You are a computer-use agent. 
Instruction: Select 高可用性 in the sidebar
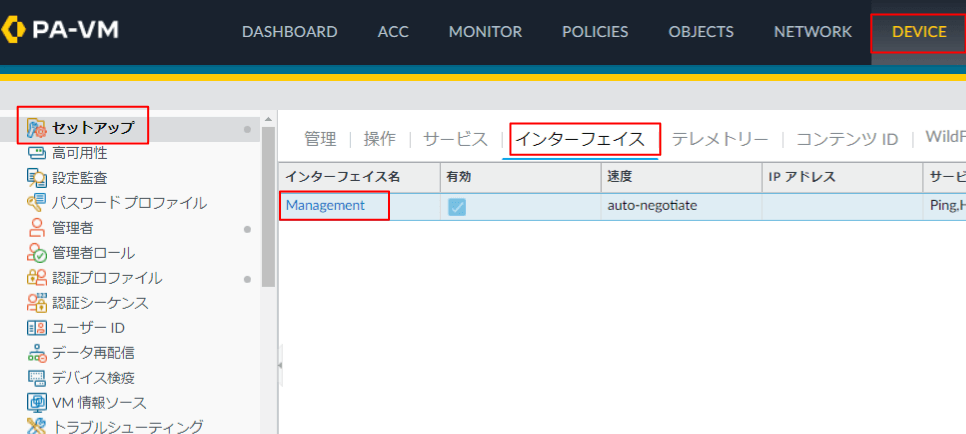click(x=80, y=153)
